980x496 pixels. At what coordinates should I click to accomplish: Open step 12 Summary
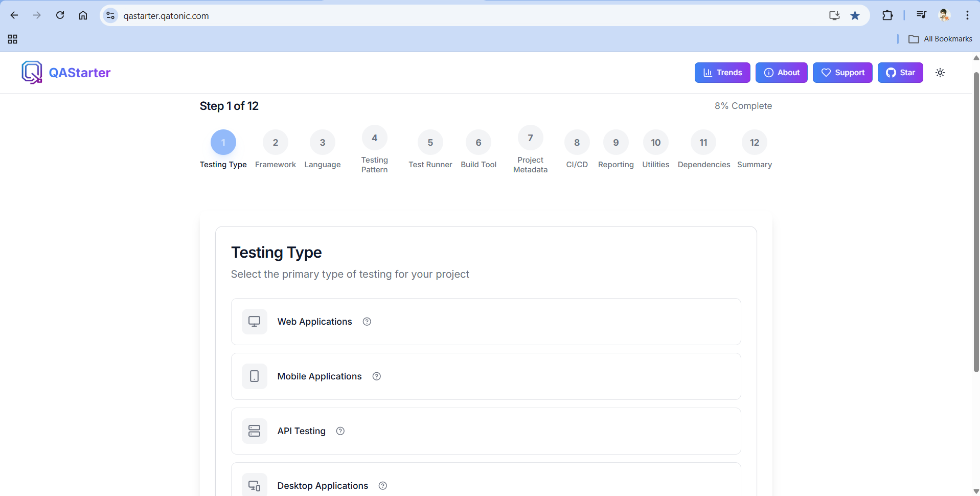coord(754,142)
